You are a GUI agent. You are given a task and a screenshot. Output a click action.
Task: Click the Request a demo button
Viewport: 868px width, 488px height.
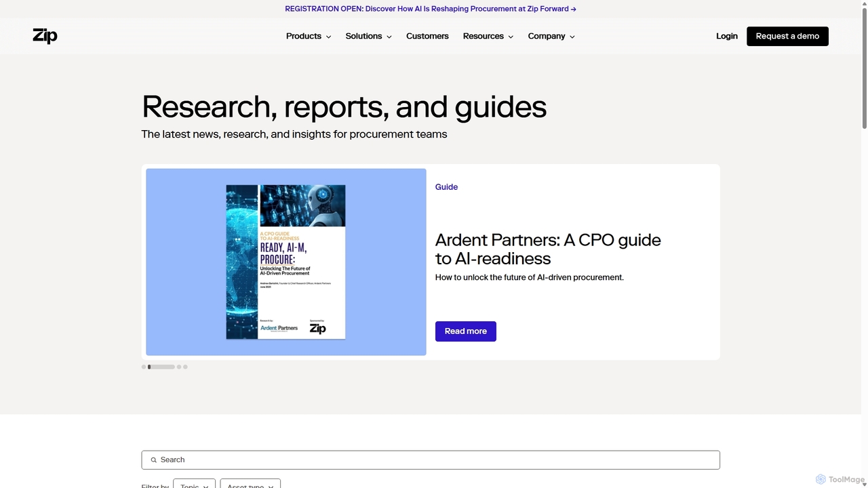tap(787, 36)
